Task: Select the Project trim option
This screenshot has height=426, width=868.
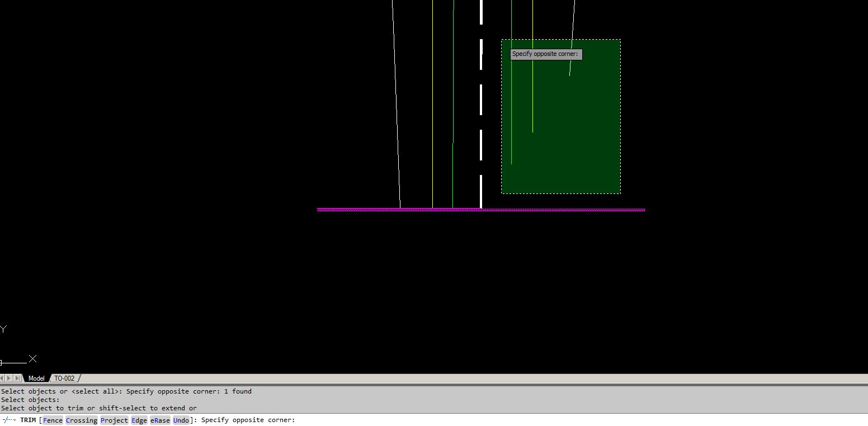Action: click(115, 420)
